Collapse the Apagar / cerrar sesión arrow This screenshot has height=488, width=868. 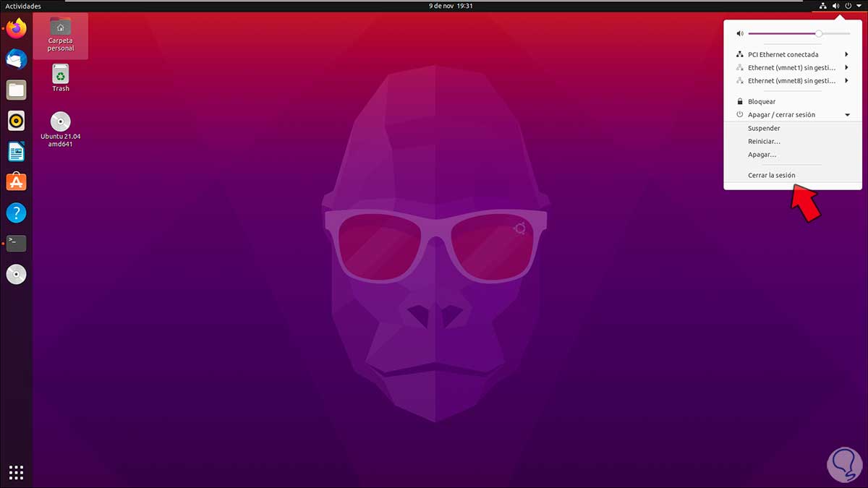click(847, 115)
